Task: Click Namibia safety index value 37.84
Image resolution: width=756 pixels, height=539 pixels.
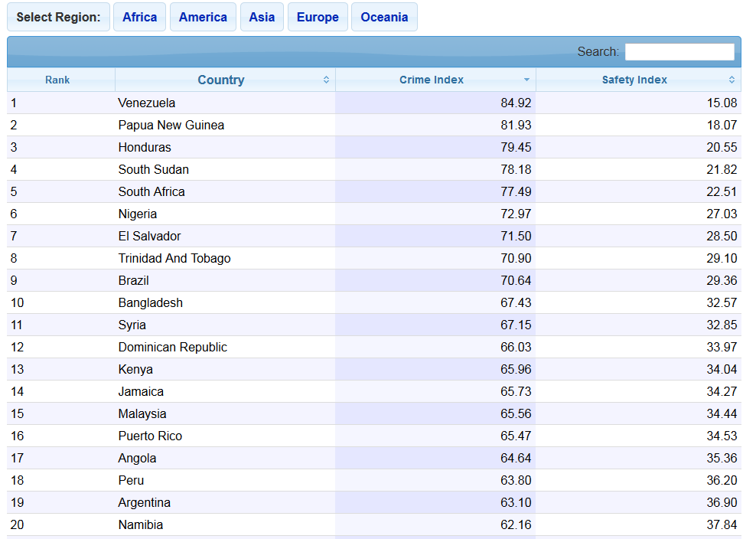Action: click(722, 524)
